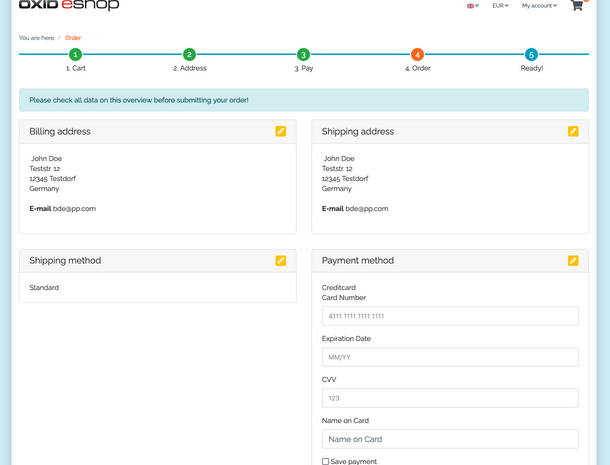Select step 3 Pay in checkout steps

click(303, 55)
